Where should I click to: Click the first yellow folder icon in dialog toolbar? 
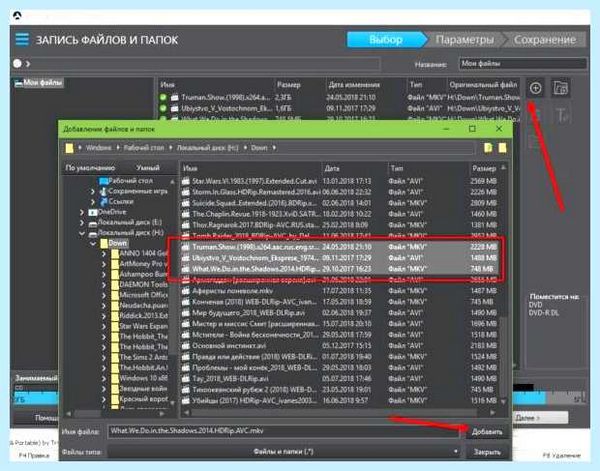(488, 148)
